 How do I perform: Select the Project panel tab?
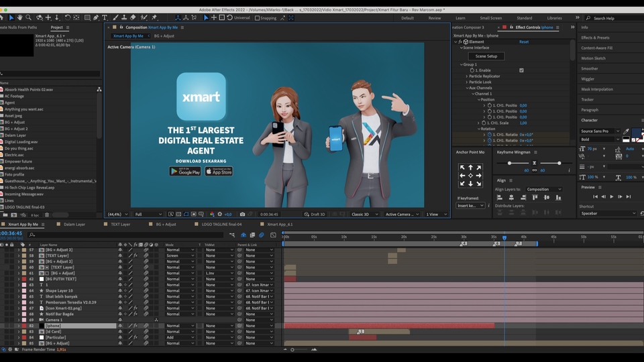(56, 27)
